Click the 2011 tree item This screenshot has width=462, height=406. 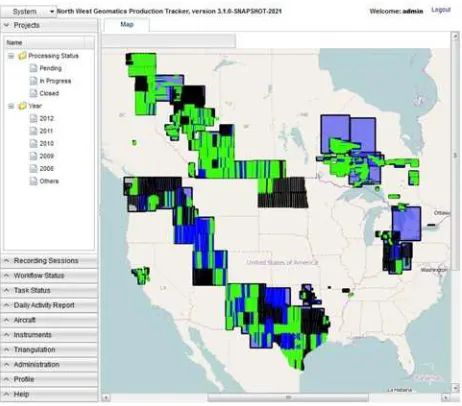pyautogui.click(x=46, y=131)
